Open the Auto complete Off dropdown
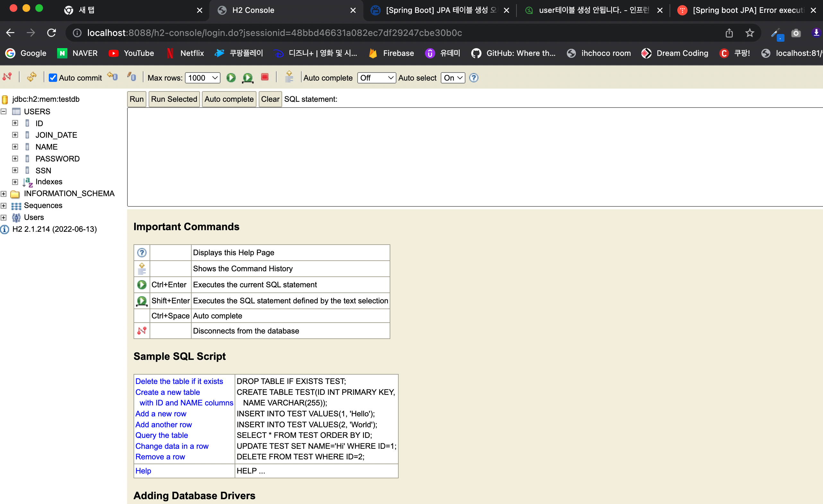Image resolution: width=823 pixels, height=504 pixels. [x=377, y=78]
